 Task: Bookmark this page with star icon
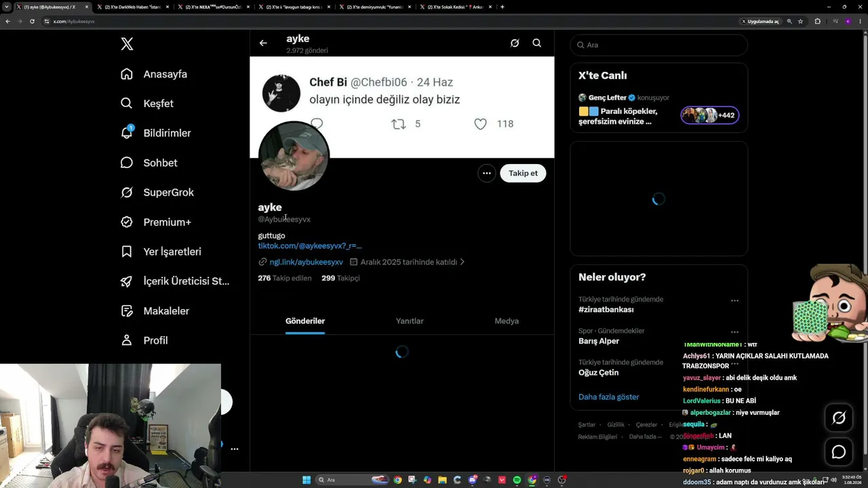(x=801, y=21)
